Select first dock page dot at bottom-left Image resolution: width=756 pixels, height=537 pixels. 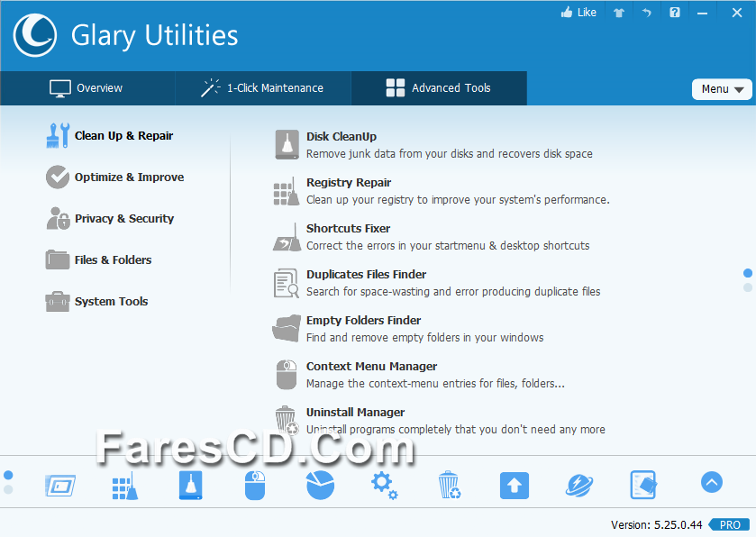[8, 476]
